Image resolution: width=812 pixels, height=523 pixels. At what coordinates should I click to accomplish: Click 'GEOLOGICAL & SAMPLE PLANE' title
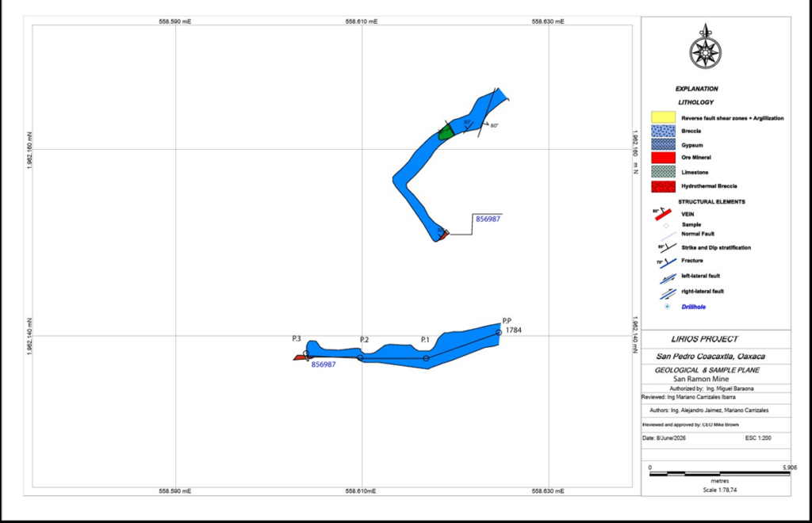coord(707,370)
